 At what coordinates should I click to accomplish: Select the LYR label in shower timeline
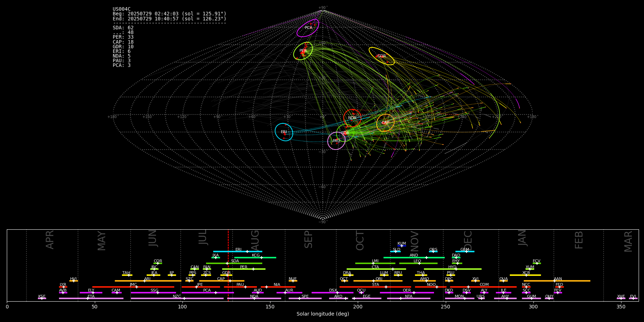63,285
